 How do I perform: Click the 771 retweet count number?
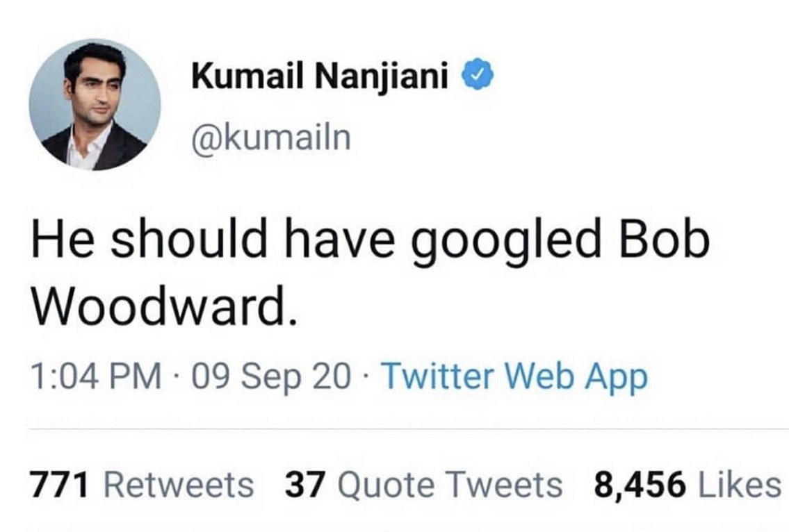pos(58,484)
